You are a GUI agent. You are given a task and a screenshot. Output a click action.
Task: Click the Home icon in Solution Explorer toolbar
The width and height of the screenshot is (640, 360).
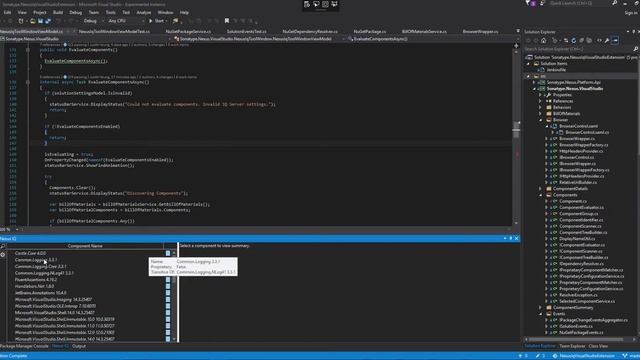[x=544, y=40]
